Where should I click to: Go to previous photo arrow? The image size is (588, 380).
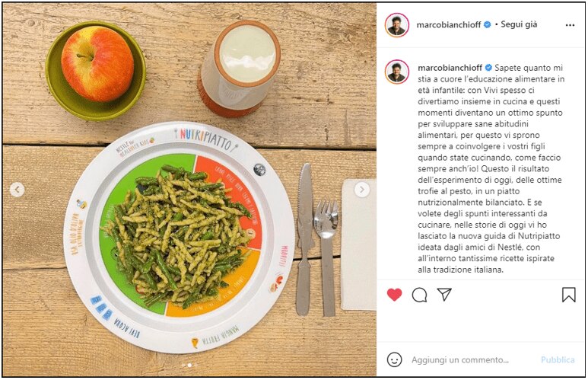pyautogui.click(x=17, y=190)
